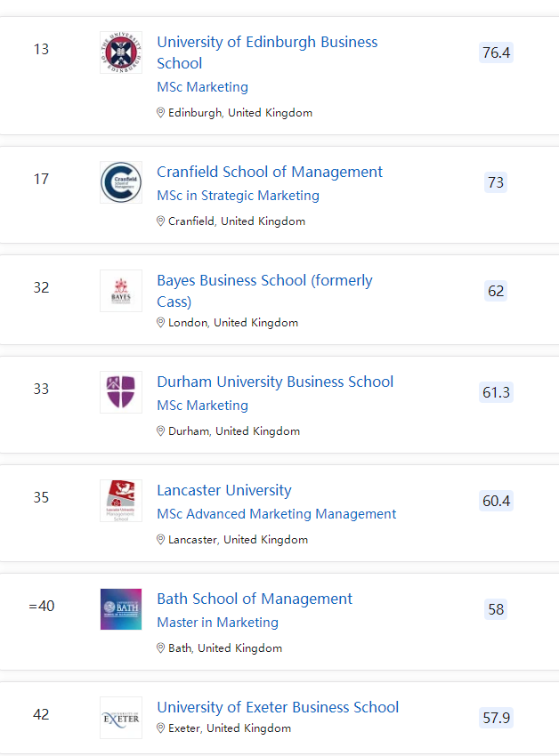Open the Lancaster University link
Screen dimensions: 559x756
click(x=224, y=490)
